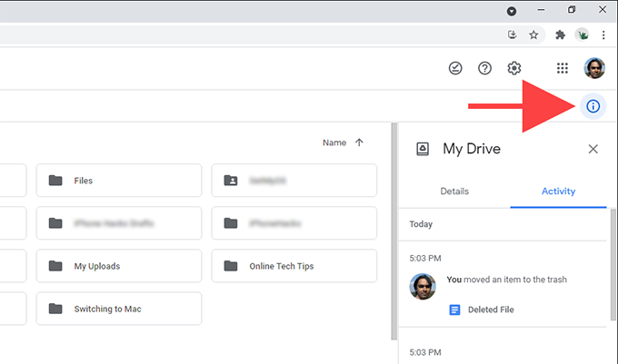Bookmark this page with the star
Screen dimensions: 618x364
click(x=533, y=34)
